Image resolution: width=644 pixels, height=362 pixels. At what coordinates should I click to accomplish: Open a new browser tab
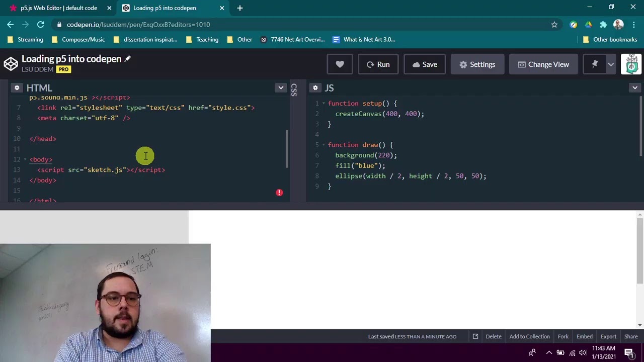240,8
